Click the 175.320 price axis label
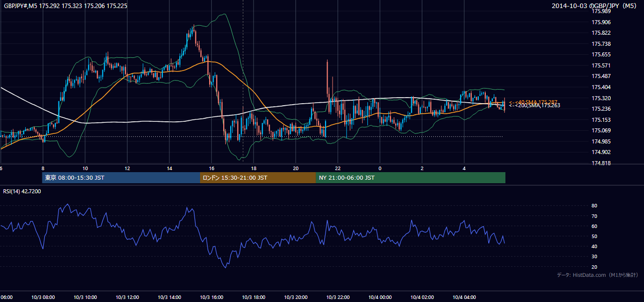 (601, 98)
